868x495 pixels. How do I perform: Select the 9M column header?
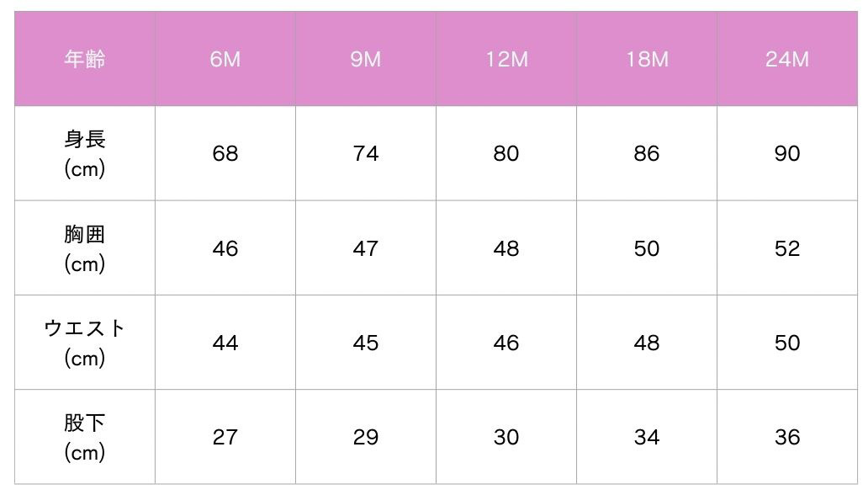[x=366, y=59]
